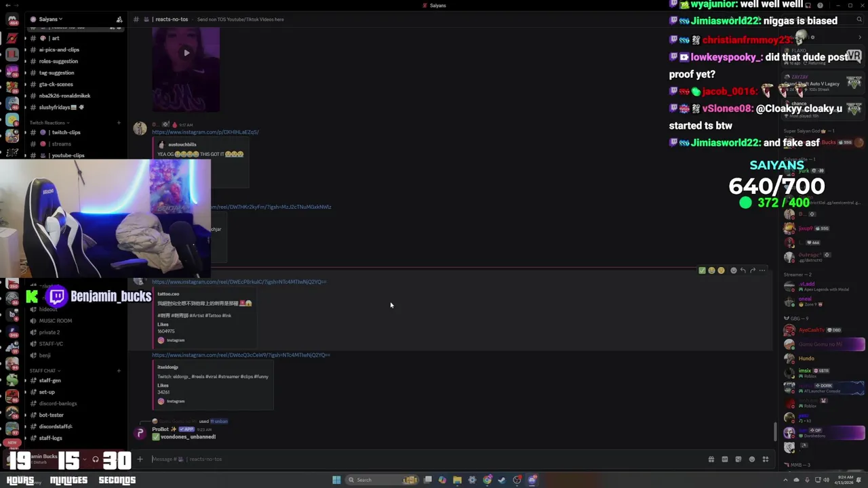Click the Windows taskbar Search box
868x488 pixels.
[x=382, y=480]
